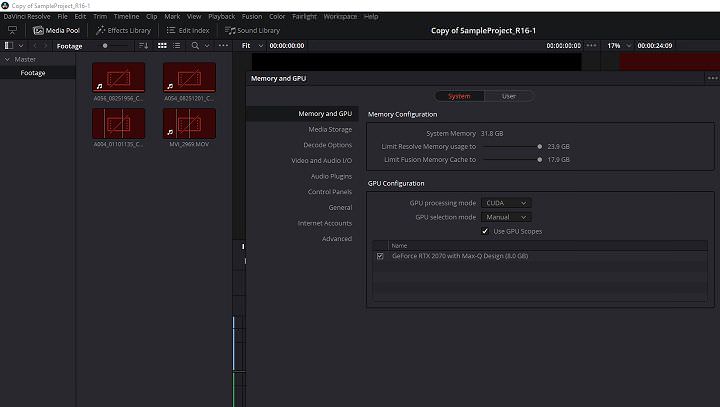
Task: Click the DaVinci Resolve app logo icon
Action: point(5,6)
